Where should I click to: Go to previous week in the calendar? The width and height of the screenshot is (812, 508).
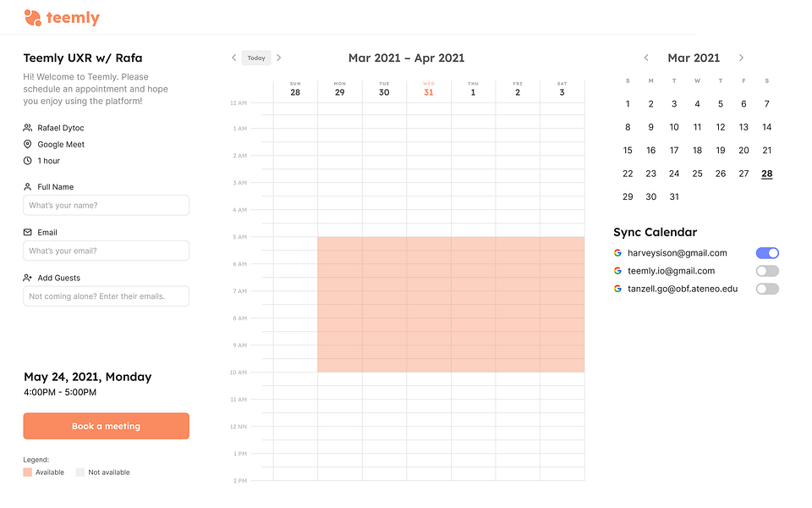click(233, 58)
